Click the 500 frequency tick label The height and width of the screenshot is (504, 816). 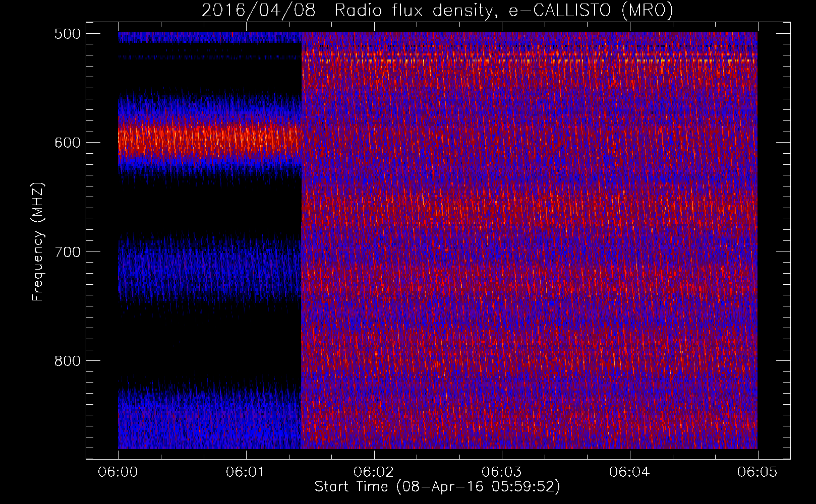click(68, 34)
